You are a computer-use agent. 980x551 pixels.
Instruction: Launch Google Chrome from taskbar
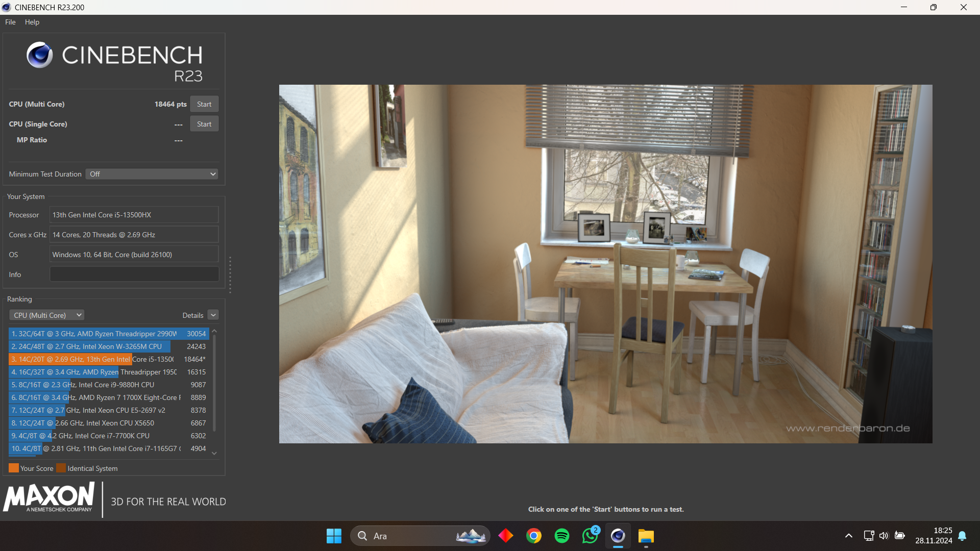point(533,536)
